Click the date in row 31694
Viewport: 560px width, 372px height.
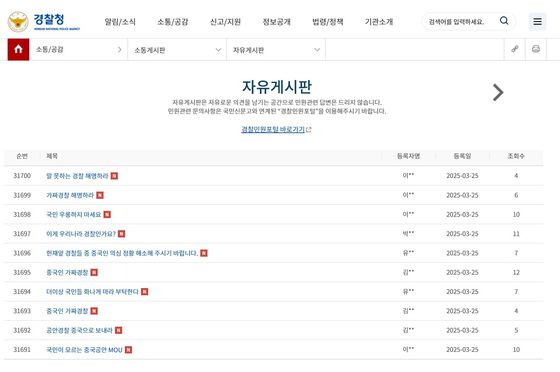coord(462,292)
